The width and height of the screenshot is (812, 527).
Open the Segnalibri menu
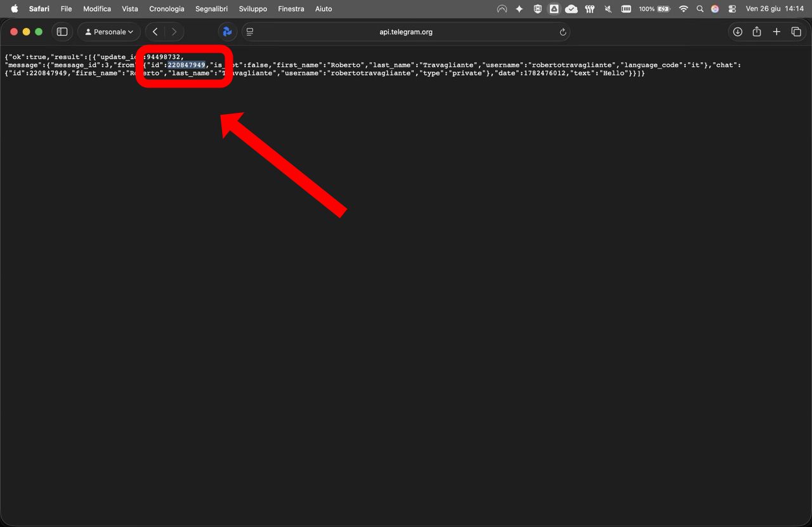(212, 9)
